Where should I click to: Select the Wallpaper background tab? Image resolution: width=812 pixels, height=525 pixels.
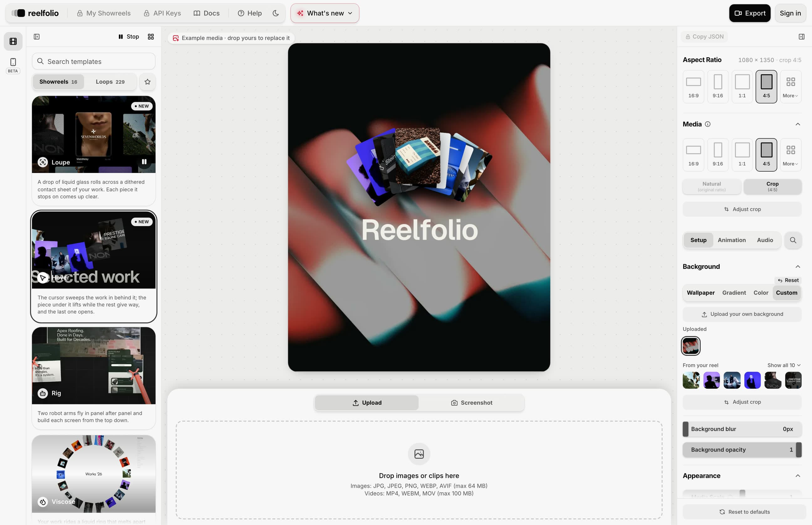(700, 293)
